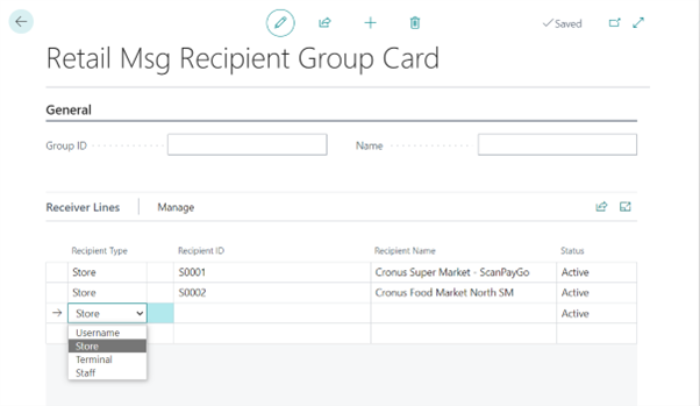Click into the Name input field
The height and width of the screenshot is (406, 700).
pos(557,145)
